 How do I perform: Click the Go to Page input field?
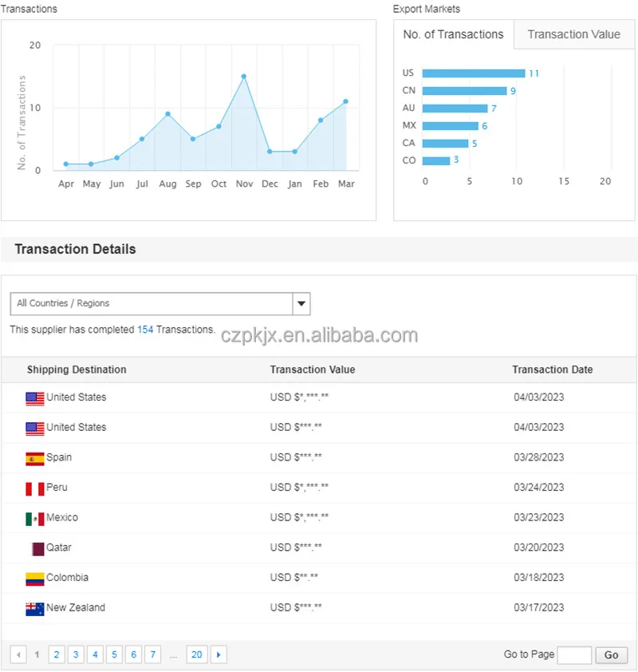pyautogui.click(x=574, y=655)
